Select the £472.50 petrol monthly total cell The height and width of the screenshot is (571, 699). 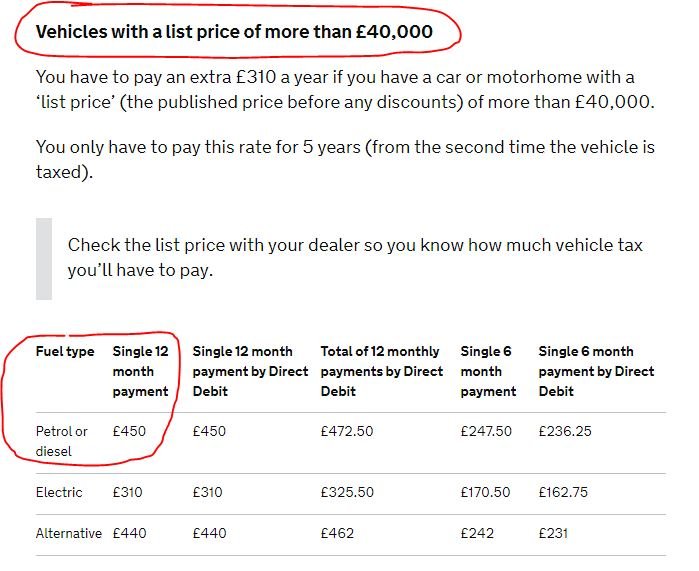pyautogui.click(x=347, y=431)
